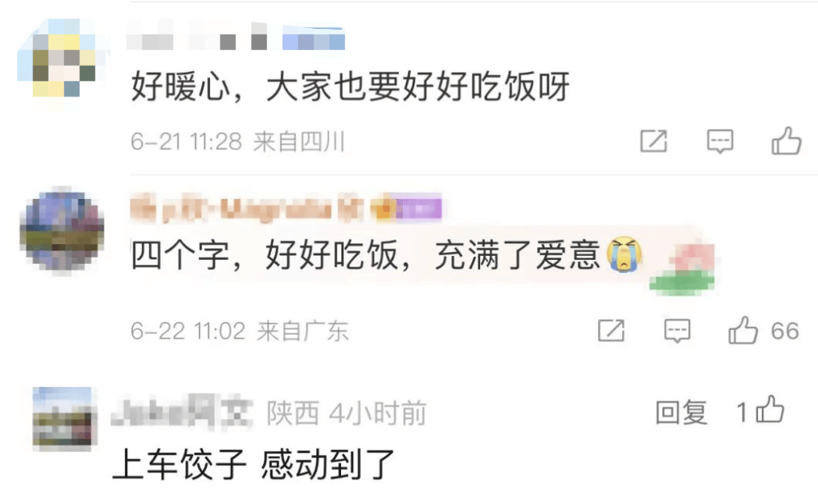Viewport: 818px width, 504px height.
Task: Thumbs-up the 上车饺子 comment
Action: pyautogui.click(x=770, y=409)
